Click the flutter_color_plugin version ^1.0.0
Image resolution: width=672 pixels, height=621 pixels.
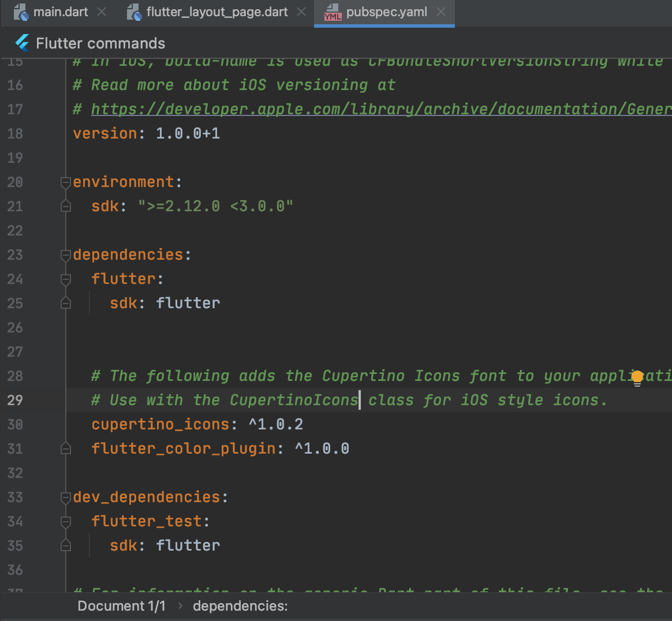pos(322,448)
